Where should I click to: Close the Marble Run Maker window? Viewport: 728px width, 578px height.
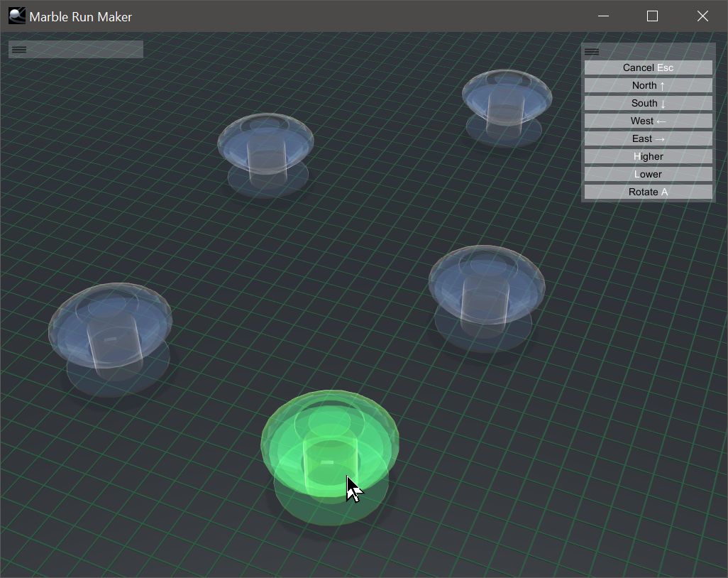pos(703,16)
